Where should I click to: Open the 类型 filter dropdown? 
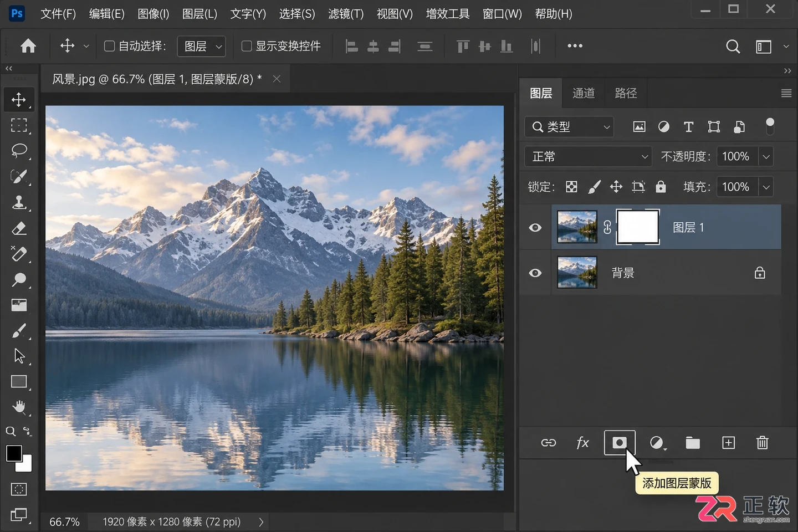point(569,127)
